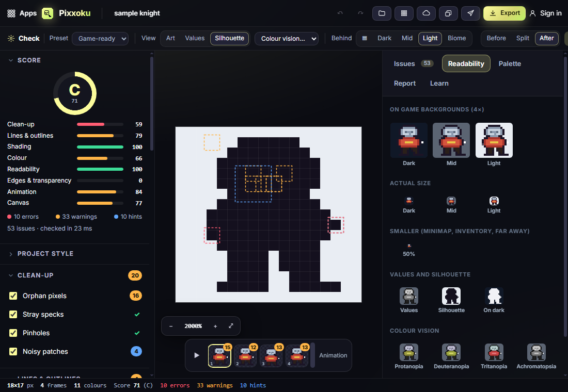Select the checkerboard transparent background icon
The width and height of the screenshot is (568, 392).
[x=365, y=38]
